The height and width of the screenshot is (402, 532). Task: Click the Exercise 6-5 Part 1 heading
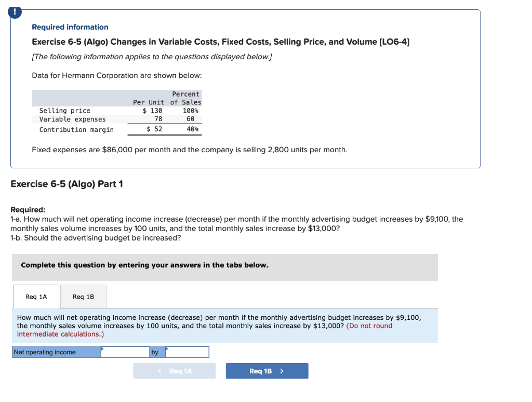pyautogui.click(x=66, y=184)
